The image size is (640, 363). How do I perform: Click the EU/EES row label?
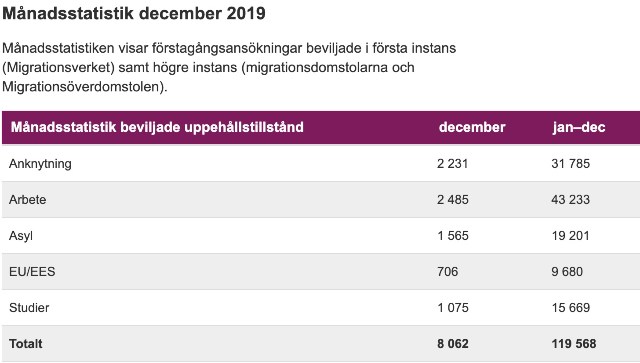click(x=32, y=272)
